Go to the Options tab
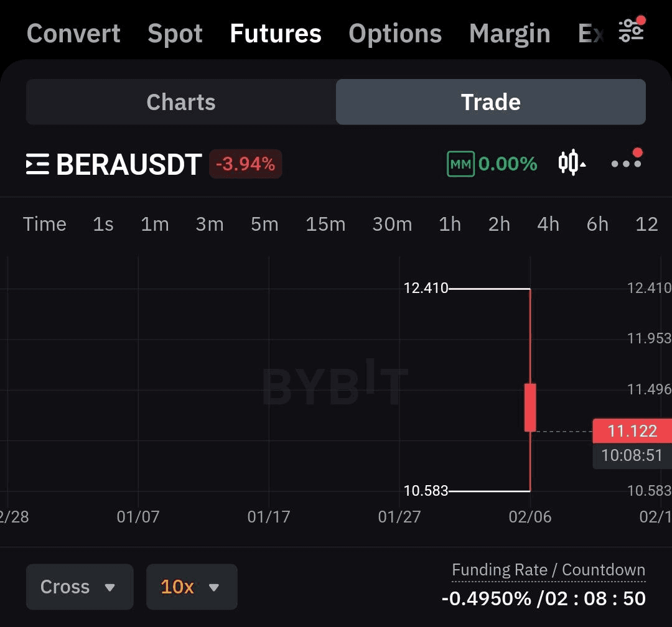 394,34
